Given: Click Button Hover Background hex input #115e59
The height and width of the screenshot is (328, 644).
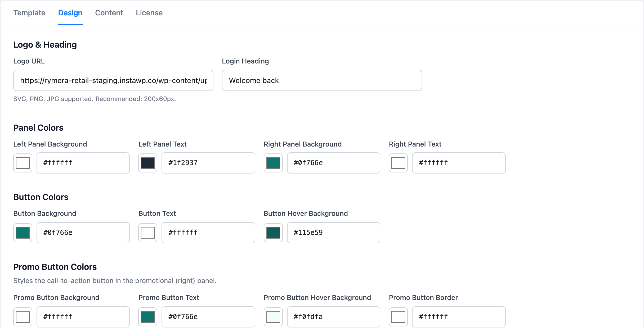Looking at the screenshot, I should pos(334,233).
